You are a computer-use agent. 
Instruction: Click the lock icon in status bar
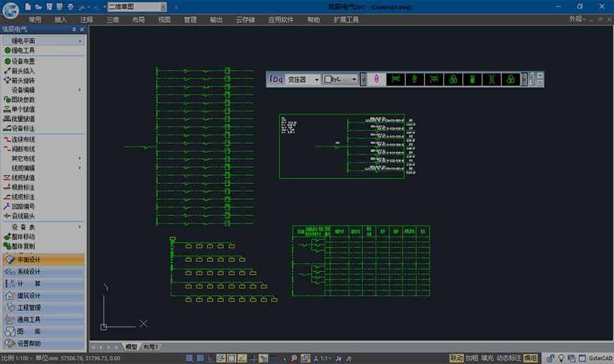click(x=550, y=358)
